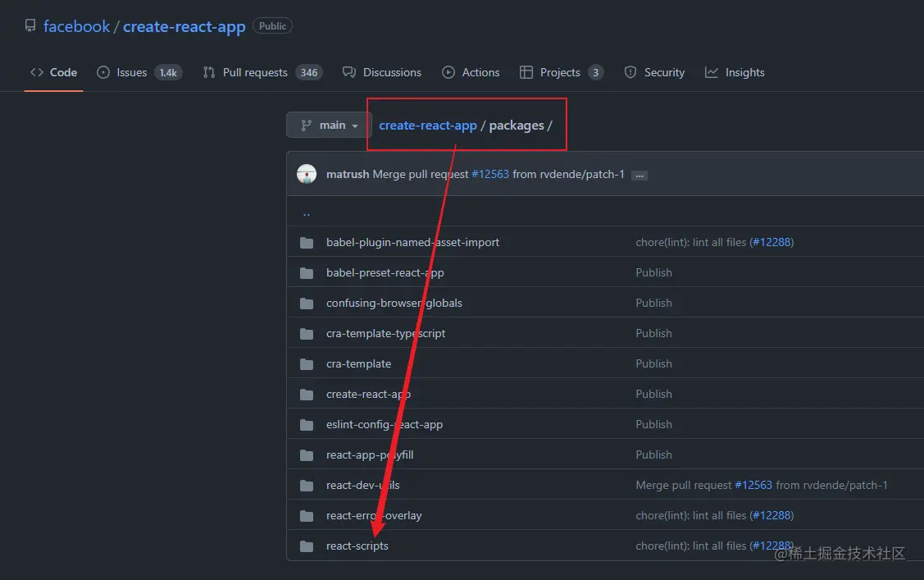Open the create-react-app folder in list
Screen dimensions: 924x580
tap(368, 395)
